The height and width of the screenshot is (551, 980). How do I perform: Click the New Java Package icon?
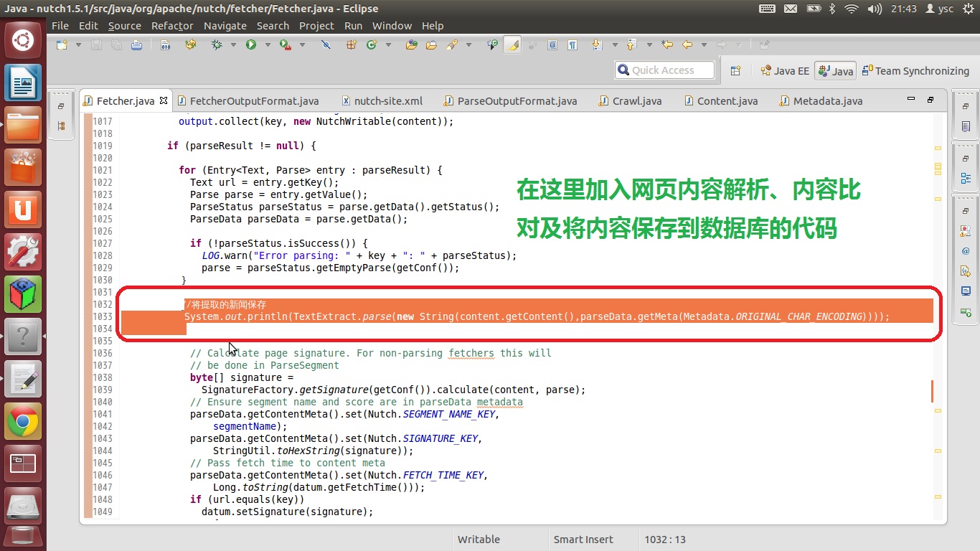[352, 45]
